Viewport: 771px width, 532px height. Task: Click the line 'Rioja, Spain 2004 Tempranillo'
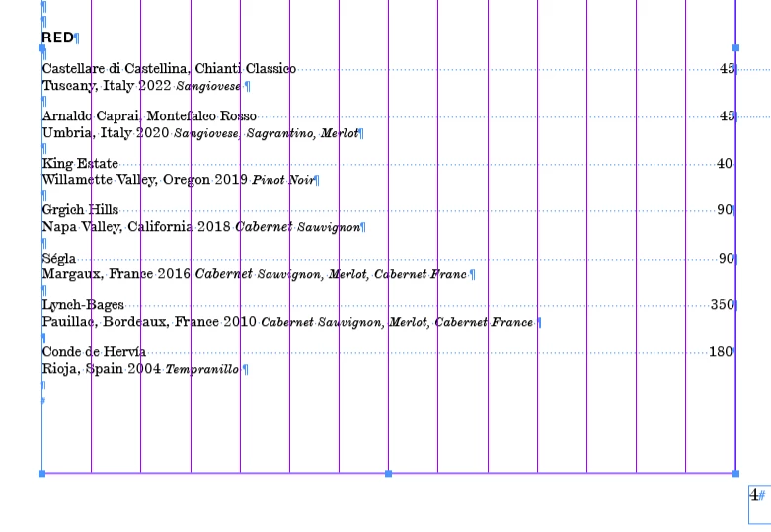140,369
